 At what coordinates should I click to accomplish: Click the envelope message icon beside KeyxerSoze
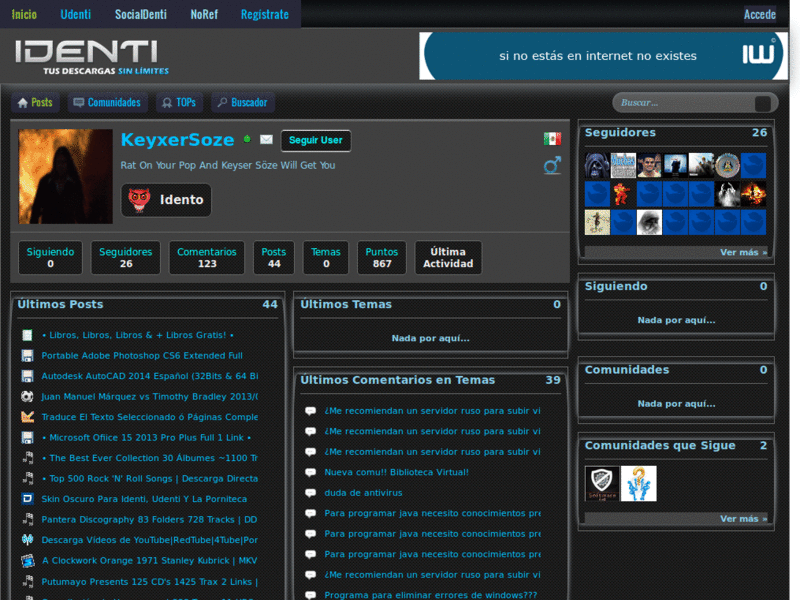(x=266, y=139)
